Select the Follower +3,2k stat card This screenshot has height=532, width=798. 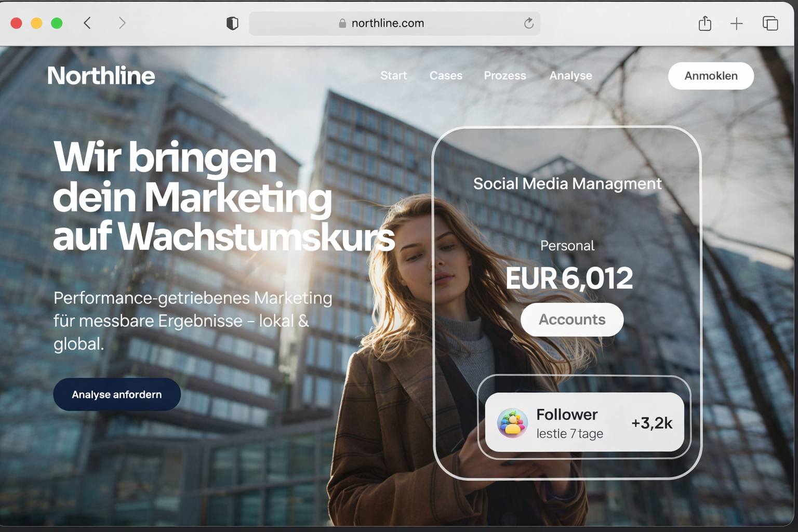tap(584, 422)
